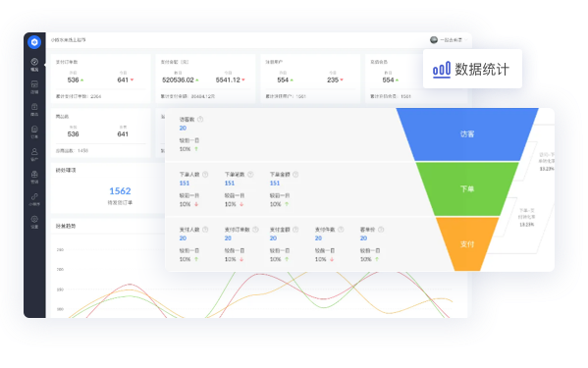This screenshot has height=368, width=588.
Task: Select the green 下单 funnel segment
Action: click(x=467, y=188)
